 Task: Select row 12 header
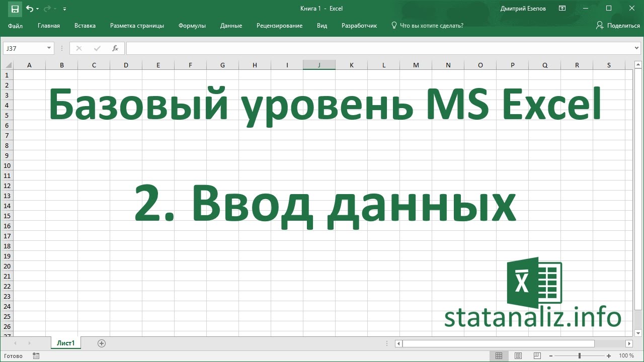(7, 186)
